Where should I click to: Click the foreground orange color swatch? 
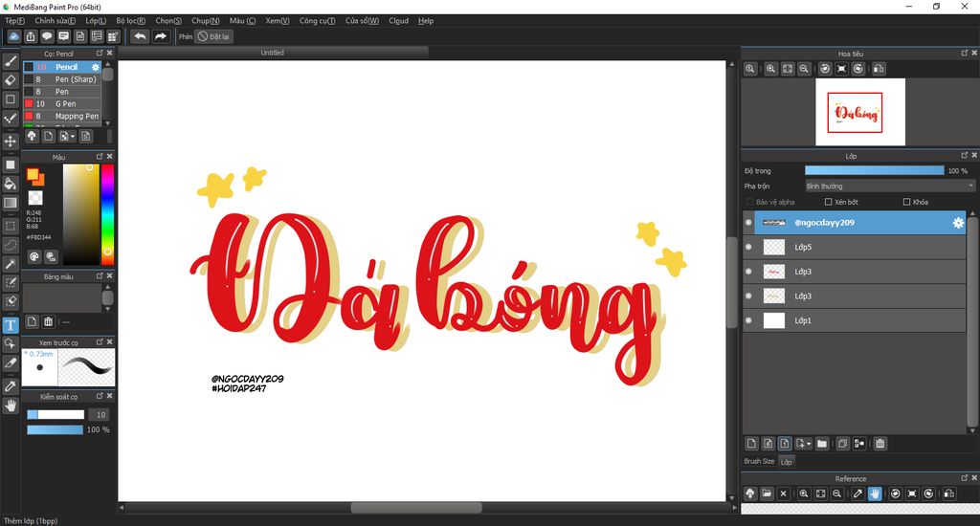coord(33,175)
